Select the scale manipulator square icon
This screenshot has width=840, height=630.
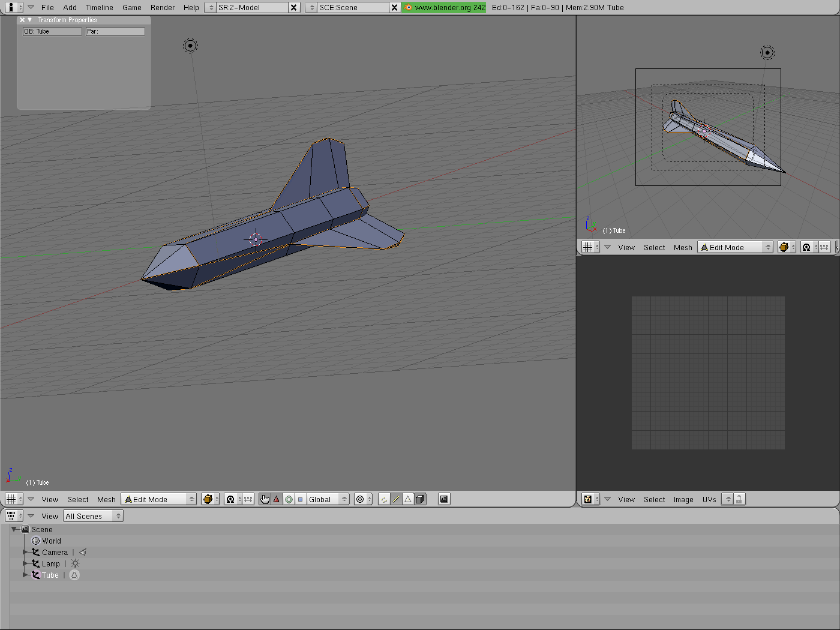[x=301, y=499]
